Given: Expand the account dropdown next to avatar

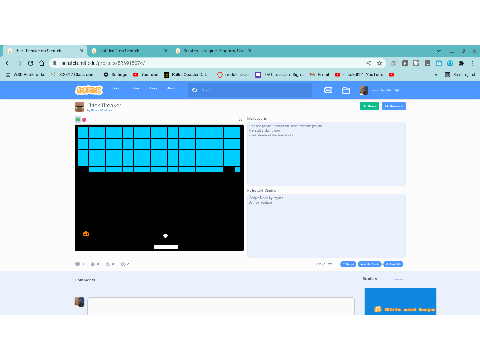Looking at the screenshot, I should [397, 90].
